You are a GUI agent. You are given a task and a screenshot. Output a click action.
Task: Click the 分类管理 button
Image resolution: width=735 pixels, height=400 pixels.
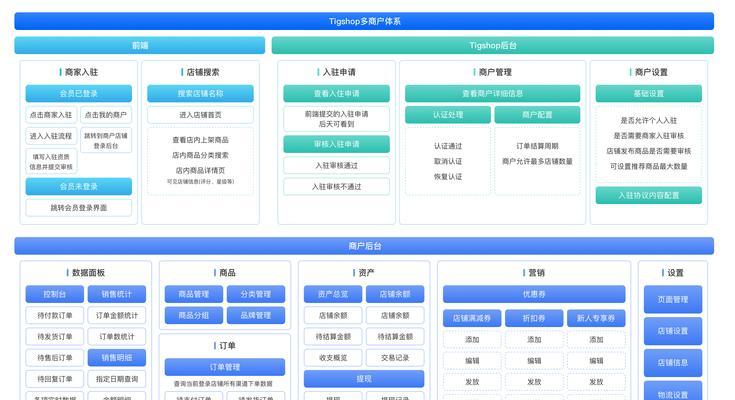[256, 294]
